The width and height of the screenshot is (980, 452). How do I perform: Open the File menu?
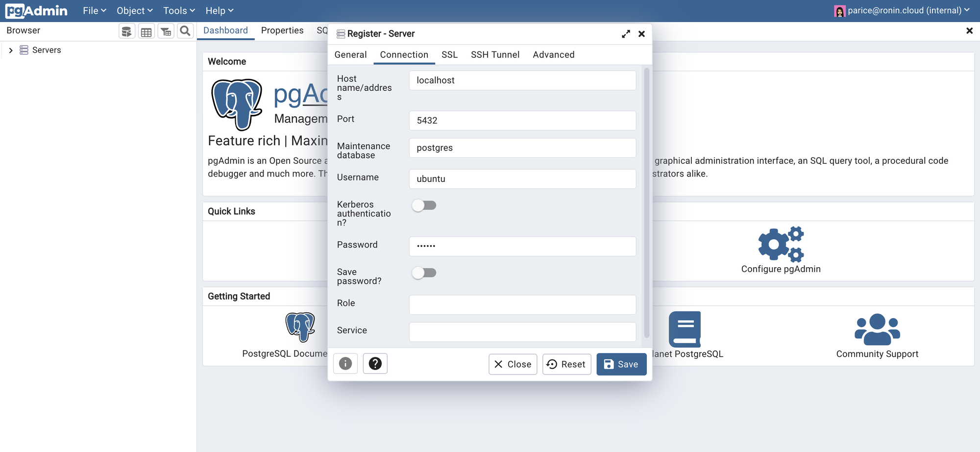95,11
